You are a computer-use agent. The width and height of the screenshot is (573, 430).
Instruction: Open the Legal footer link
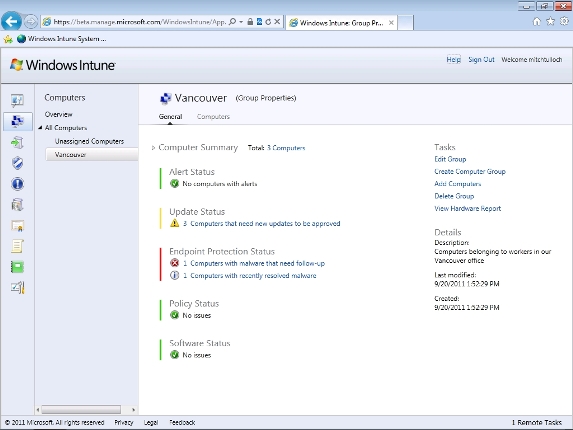[151, 422]
